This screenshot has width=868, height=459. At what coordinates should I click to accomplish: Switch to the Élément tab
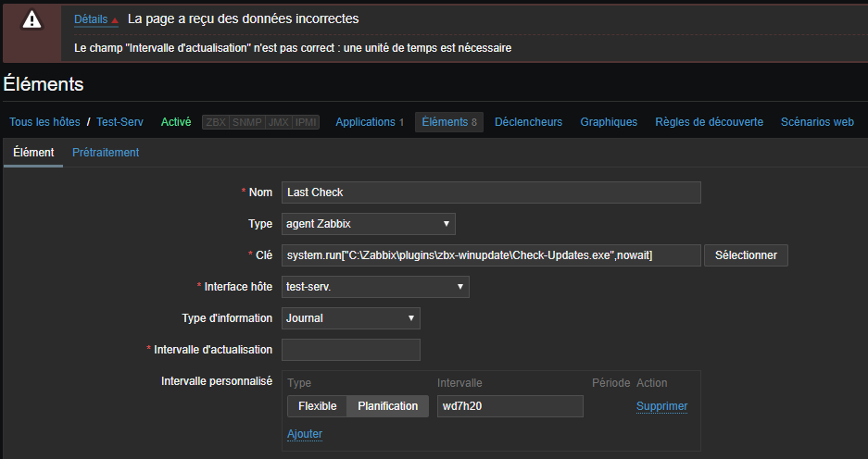33,153
